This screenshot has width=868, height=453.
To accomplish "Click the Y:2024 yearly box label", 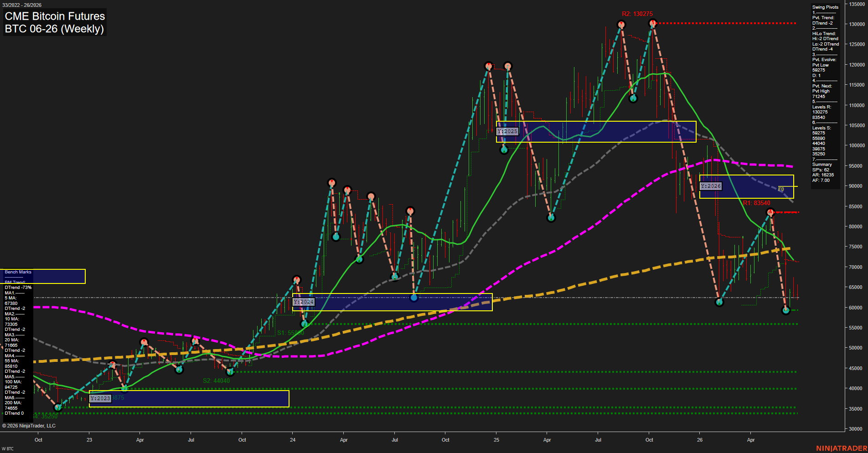I will 304,302.
